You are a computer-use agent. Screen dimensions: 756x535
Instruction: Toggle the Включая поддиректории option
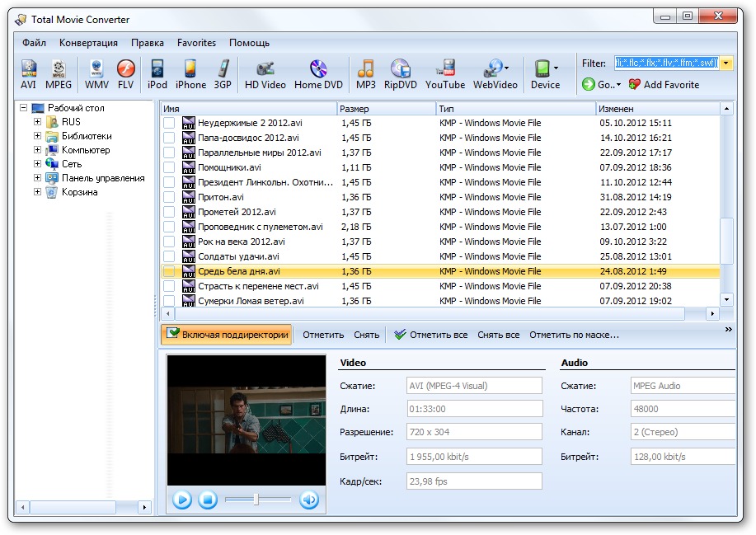point(227,335)
